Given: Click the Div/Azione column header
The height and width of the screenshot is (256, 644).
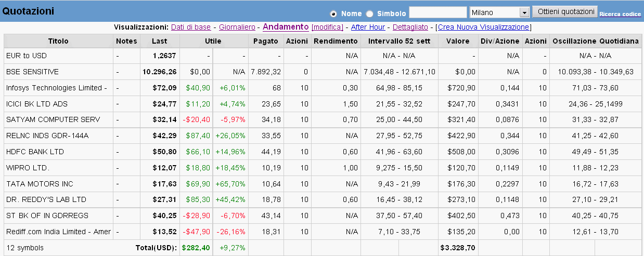Looking at the screenshot, I should coord(500,41).
